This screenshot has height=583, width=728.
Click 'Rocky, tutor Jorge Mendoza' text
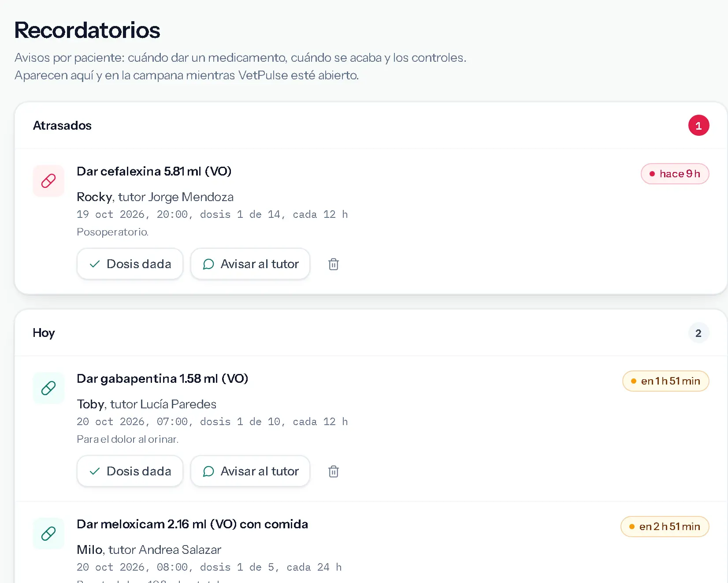click(155, 197)
